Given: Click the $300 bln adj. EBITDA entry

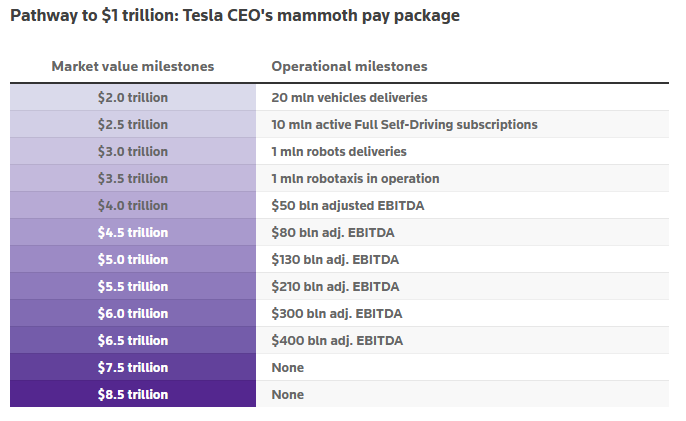Looking at the screenshot, I should pyautogui.click(x=337, y=314).
